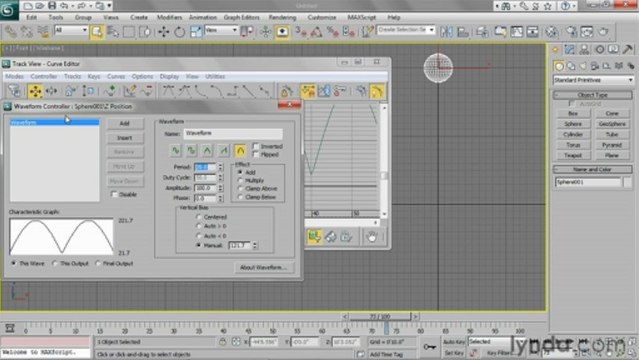Image resolution: width=639 pixels, height=360 pixels.
Task: Collapse the Object Type rollout
Action: [x=593, y=95]
